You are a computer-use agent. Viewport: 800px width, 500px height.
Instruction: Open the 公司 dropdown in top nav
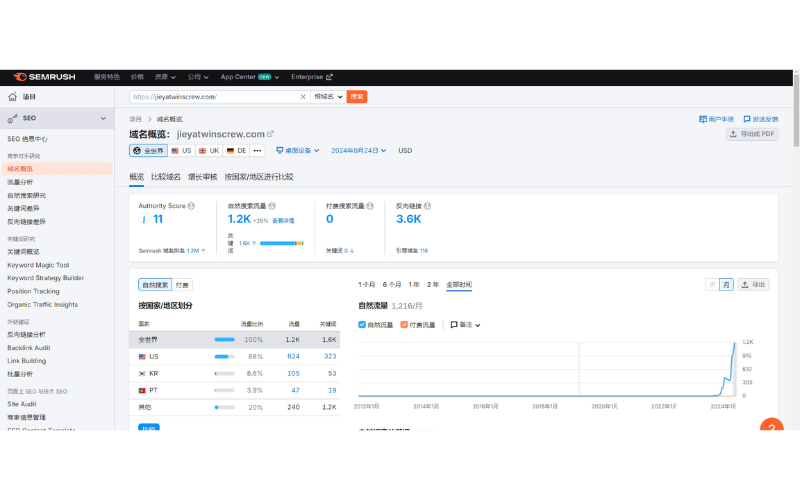(198, 77)
